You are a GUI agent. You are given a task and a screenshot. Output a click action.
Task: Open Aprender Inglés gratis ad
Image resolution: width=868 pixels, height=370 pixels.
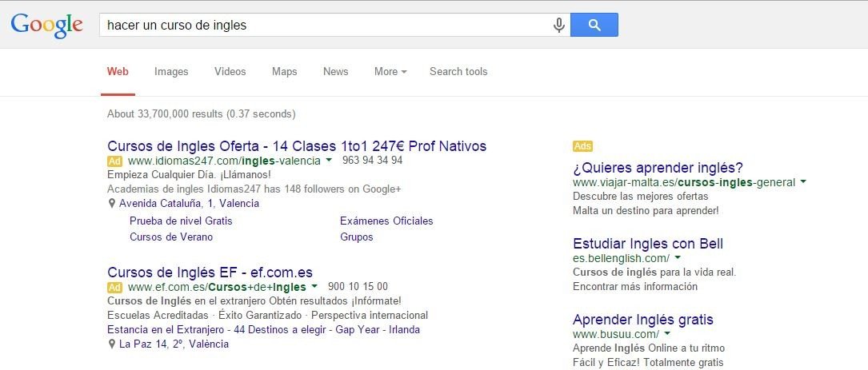[643, 319]
